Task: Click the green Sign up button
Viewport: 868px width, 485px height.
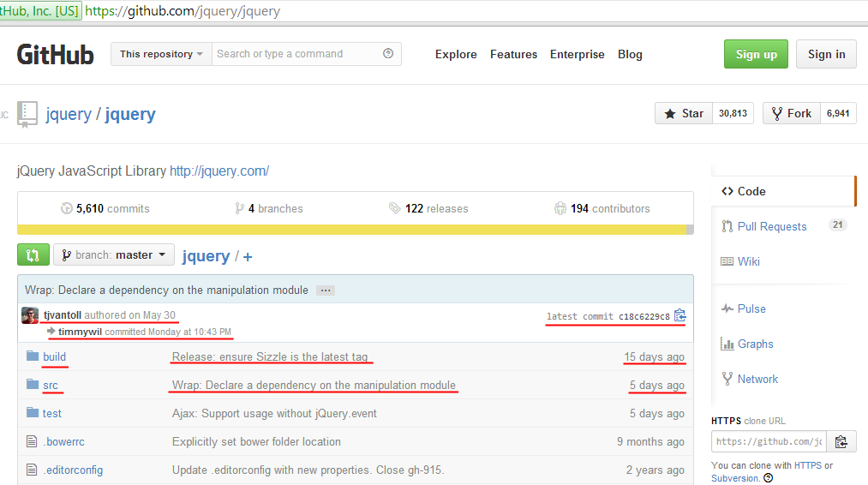Action: [x=756, y=54]
